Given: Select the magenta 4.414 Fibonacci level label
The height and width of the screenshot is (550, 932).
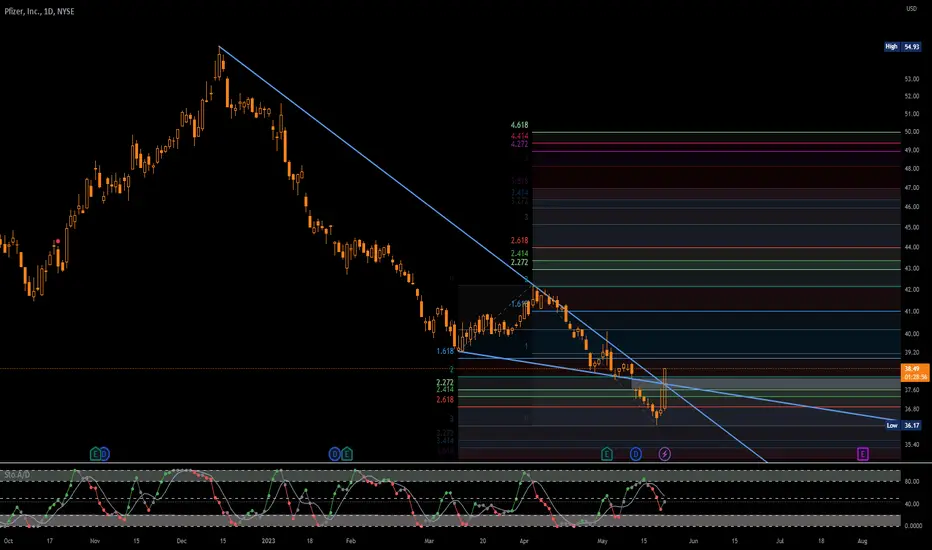Looking at the screenshot, I should [519, 136].
